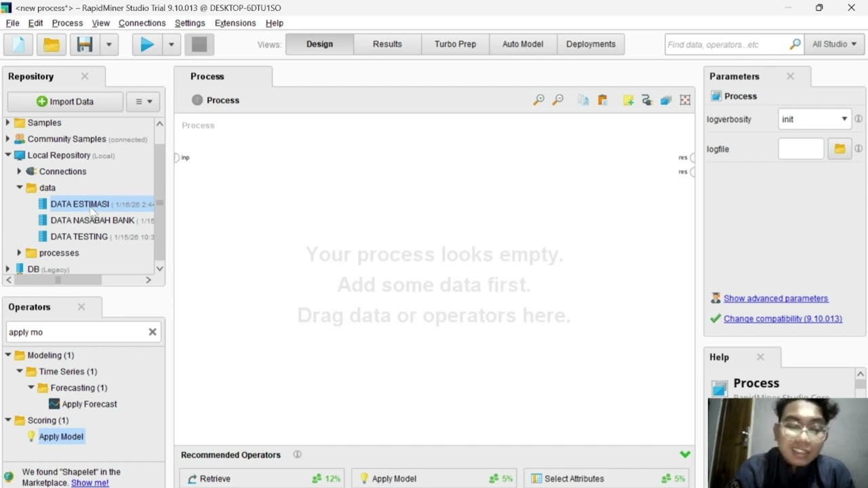Open the save options dropdown arrow

click(108, 45)
